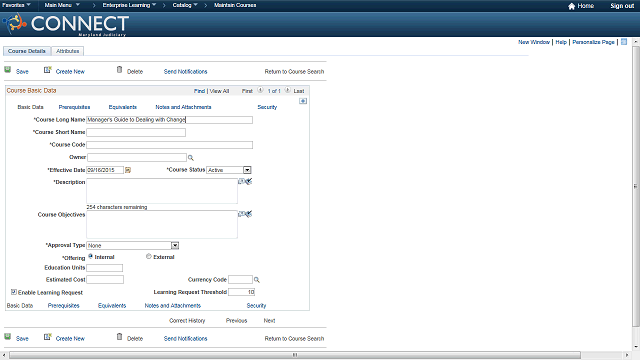Click the Correct History button
Image resolution: width=640 pixels, height=360 pixels.
(x=187, y=321)
